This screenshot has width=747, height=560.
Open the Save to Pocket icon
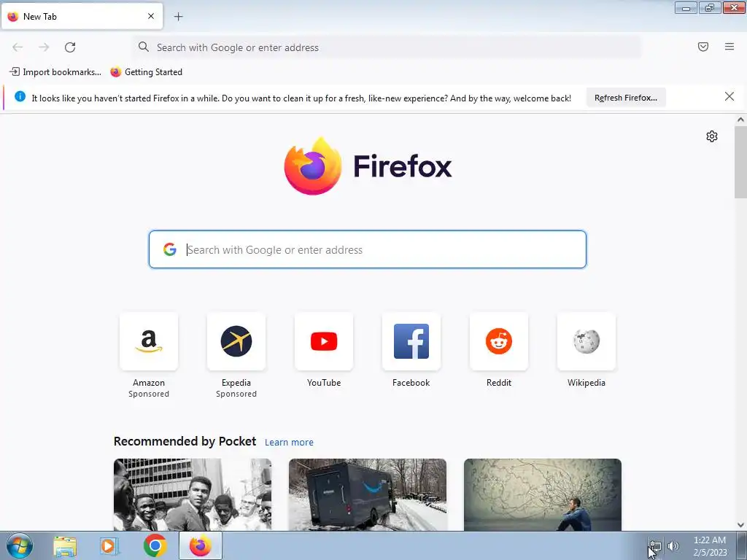click(703, 47)
